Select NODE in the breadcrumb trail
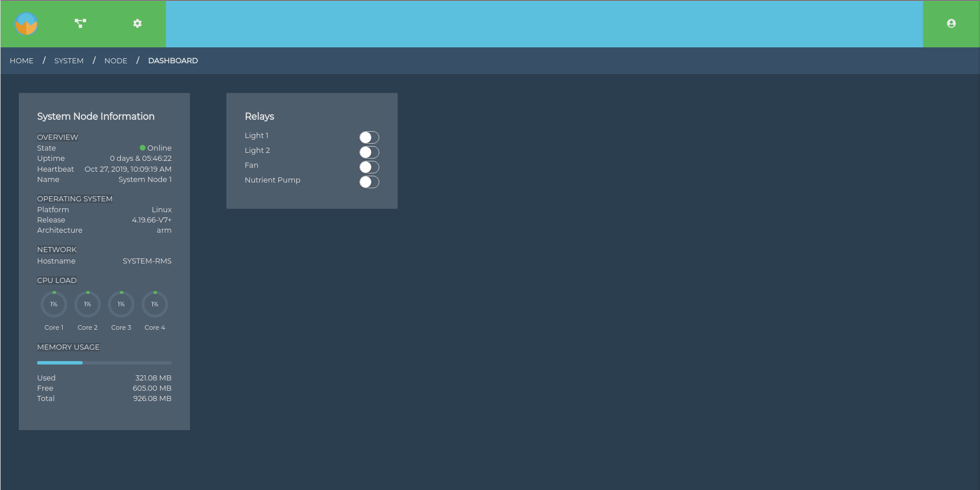Screen dimensions: 980x490 click(116, 60)
